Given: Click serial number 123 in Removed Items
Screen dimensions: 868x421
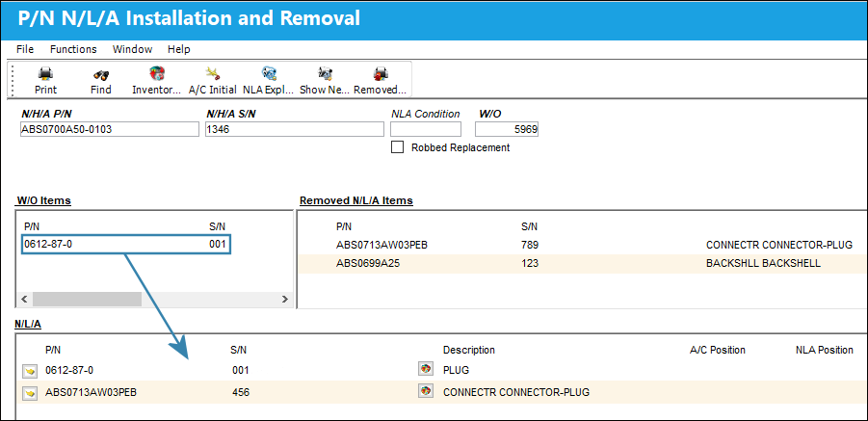Looking at the screenshot, I should [x=530, y=264].
